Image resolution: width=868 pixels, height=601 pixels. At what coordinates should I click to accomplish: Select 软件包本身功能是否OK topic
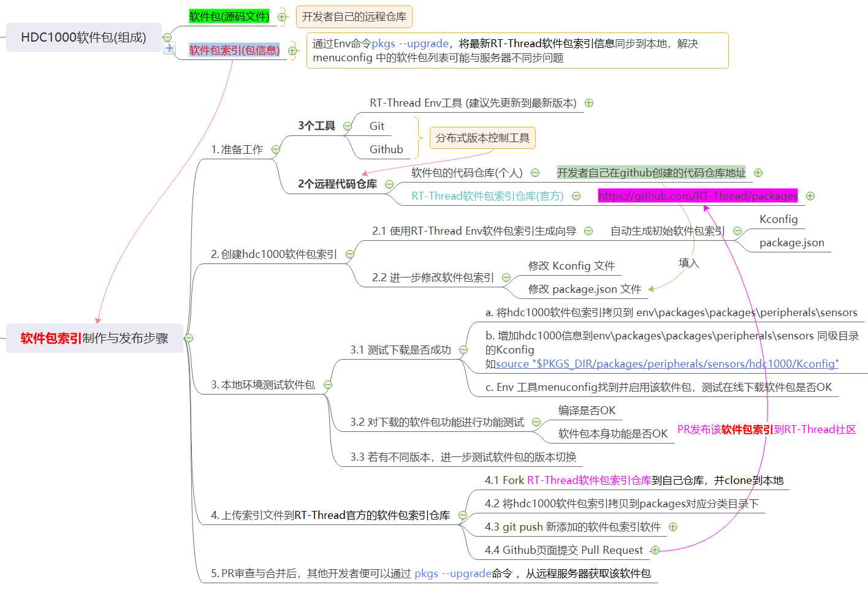tap(613, 434)
